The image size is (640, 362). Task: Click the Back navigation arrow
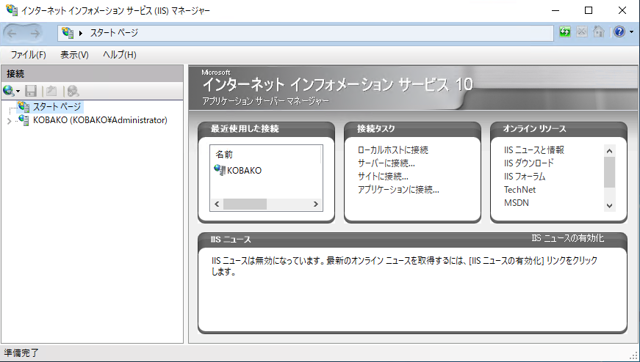12,33
